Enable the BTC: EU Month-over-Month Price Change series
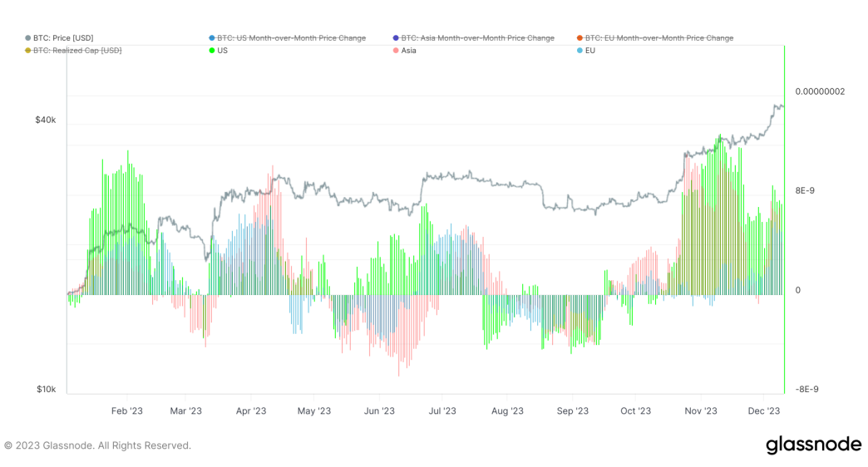 [x=658, y=38]
